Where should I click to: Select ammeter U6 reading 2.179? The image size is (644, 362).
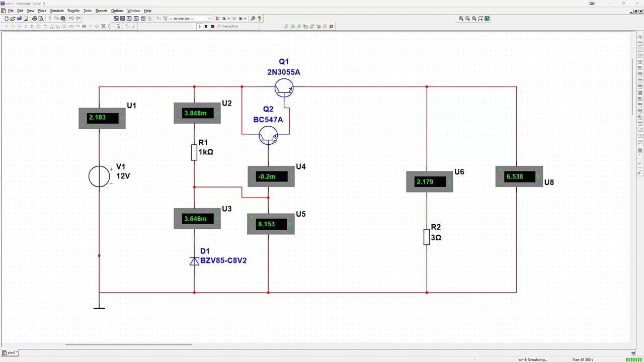430,182
